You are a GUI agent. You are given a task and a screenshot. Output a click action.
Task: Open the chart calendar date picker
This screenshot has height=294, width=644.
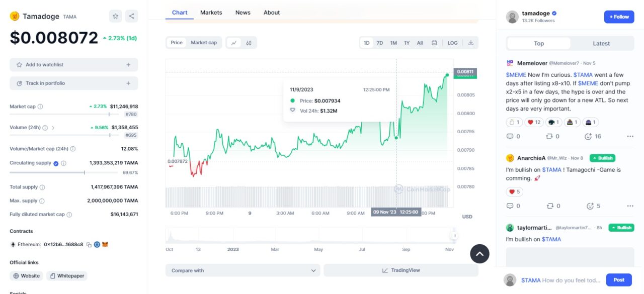(434, 43)
